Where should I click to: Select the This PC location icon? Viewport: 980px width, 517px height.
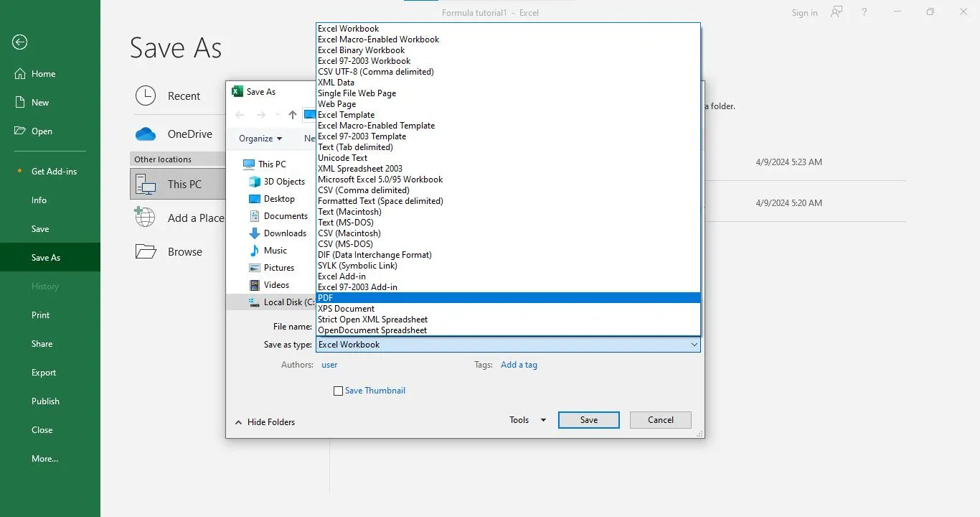coord(146,184)
